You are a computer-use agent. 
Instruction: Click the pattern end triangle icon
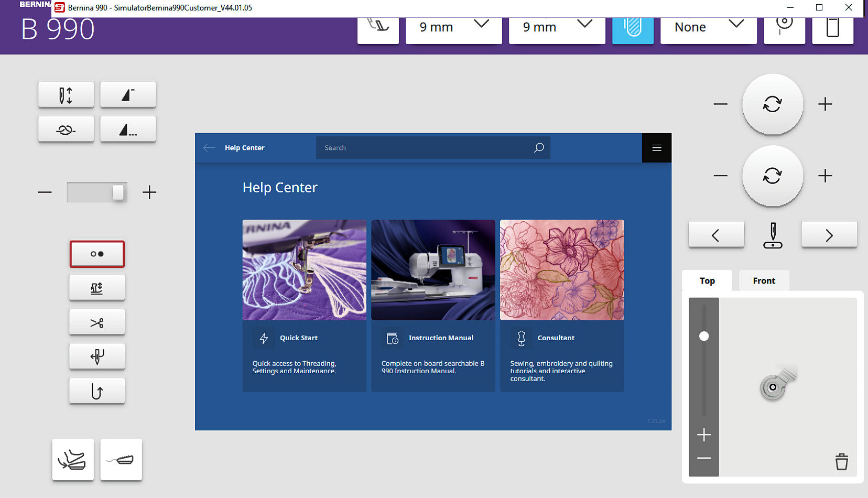pyautogui.click(x=128, y=129)
